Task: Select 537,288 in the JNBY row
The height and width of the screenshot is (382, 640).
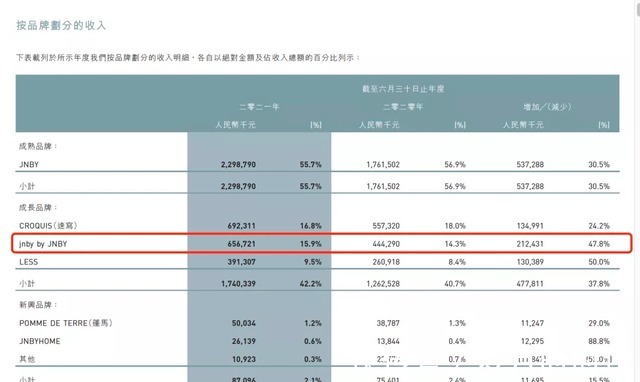Action: pos(530,164)
